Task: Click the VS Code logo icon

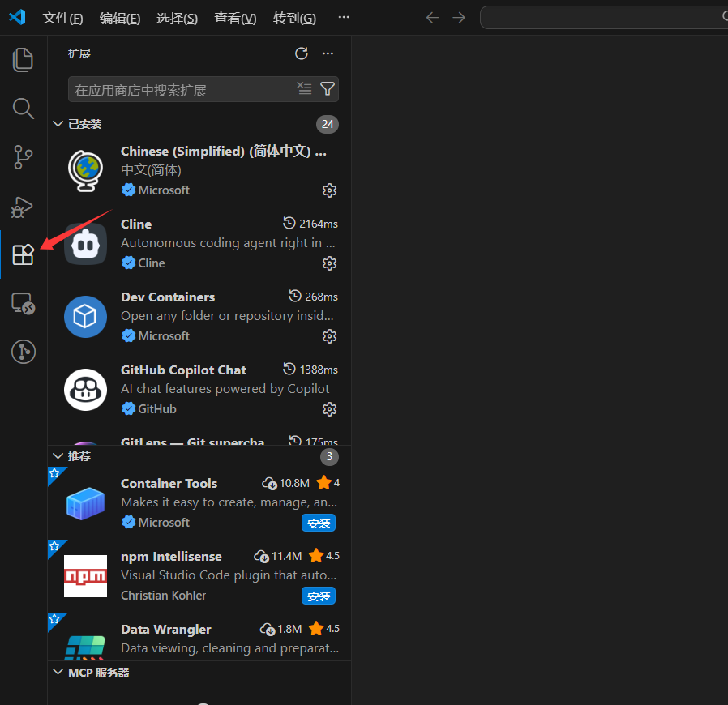Action: 17,17
